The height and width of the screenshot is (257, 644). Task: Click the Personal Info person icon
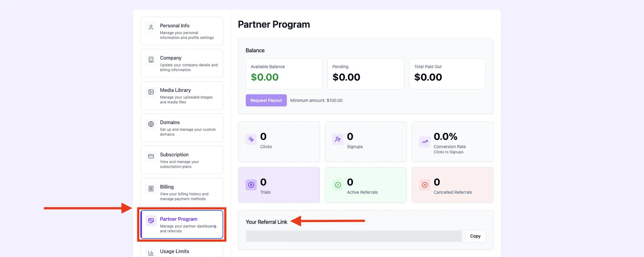(151, 27)
